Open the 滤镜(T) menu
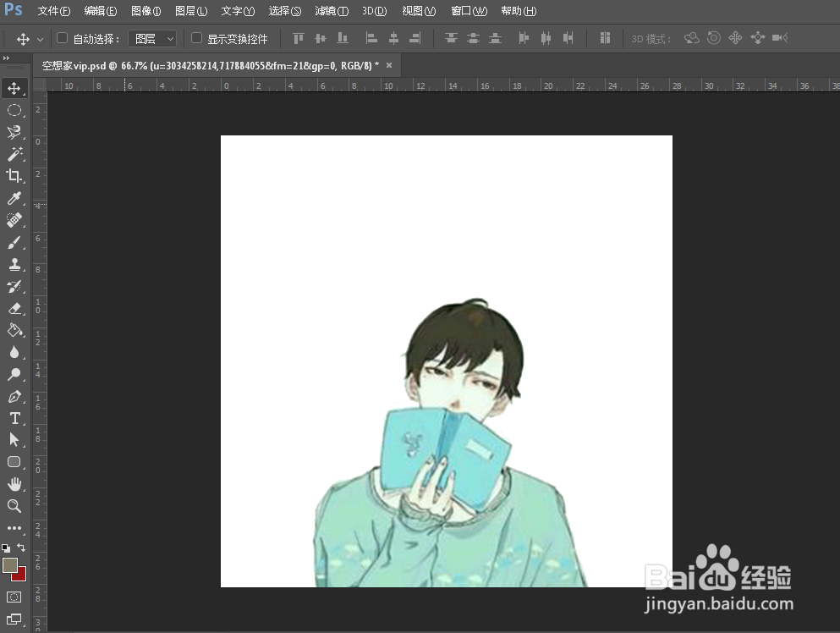 pyautogui.click(x=332, y=11)
